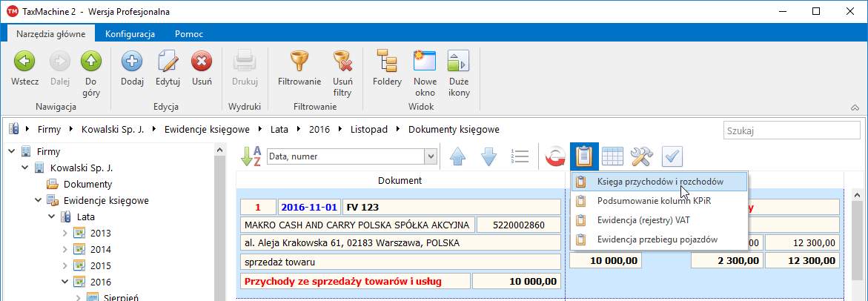Collapse the Ewidencje księgowe node
Image resolution: width=868 pixels, height=301 pixels.
click(39, 200)
